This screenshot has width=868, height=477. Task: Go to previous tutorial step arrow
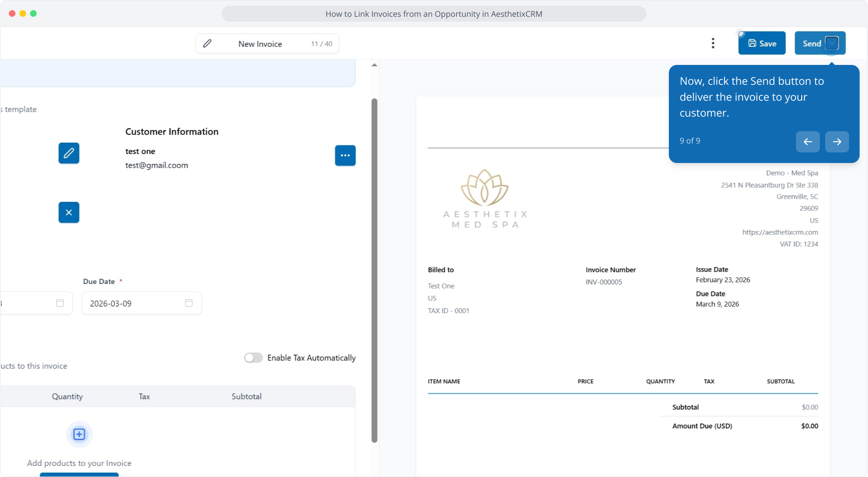coord(808,142)
